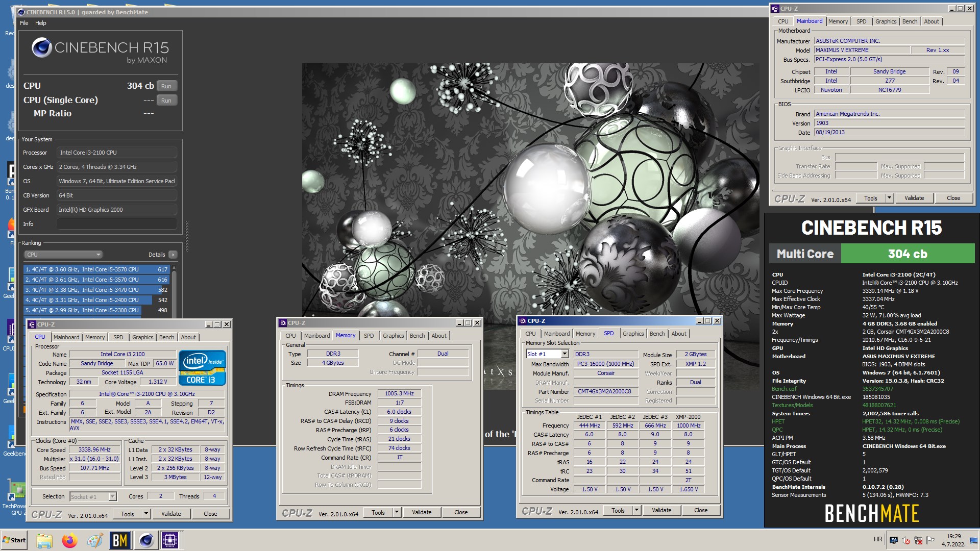Open the File menu in Cinebench
980x551 pixels.
[24, 23]
